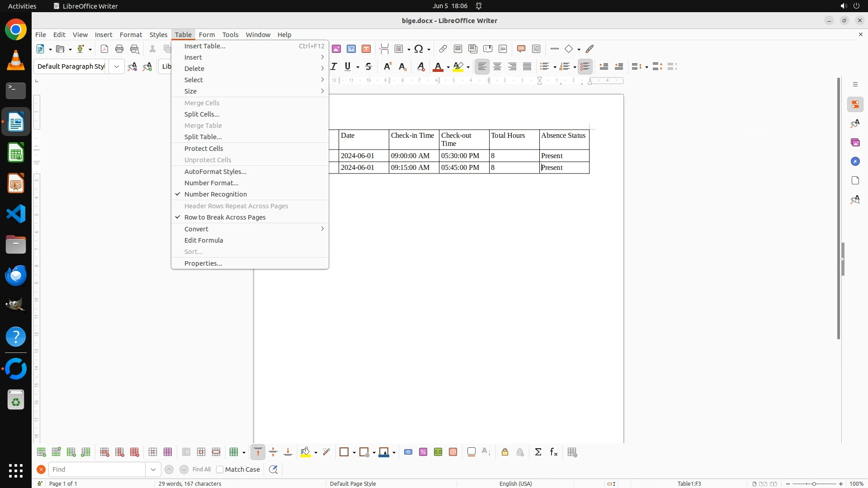
Task: Click the Protect Cells padlock icon
Action: 505,452
